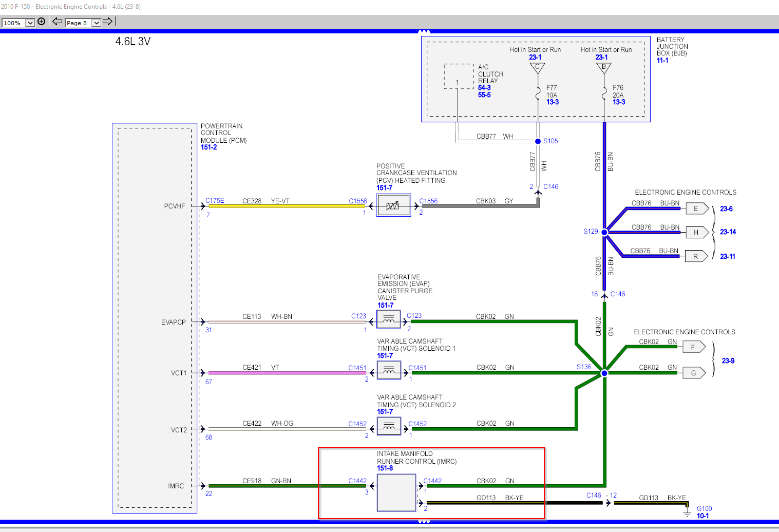This screenshot has height=532, width=779.
Task: Go to previous page with the left arrow
Action: 56,22
